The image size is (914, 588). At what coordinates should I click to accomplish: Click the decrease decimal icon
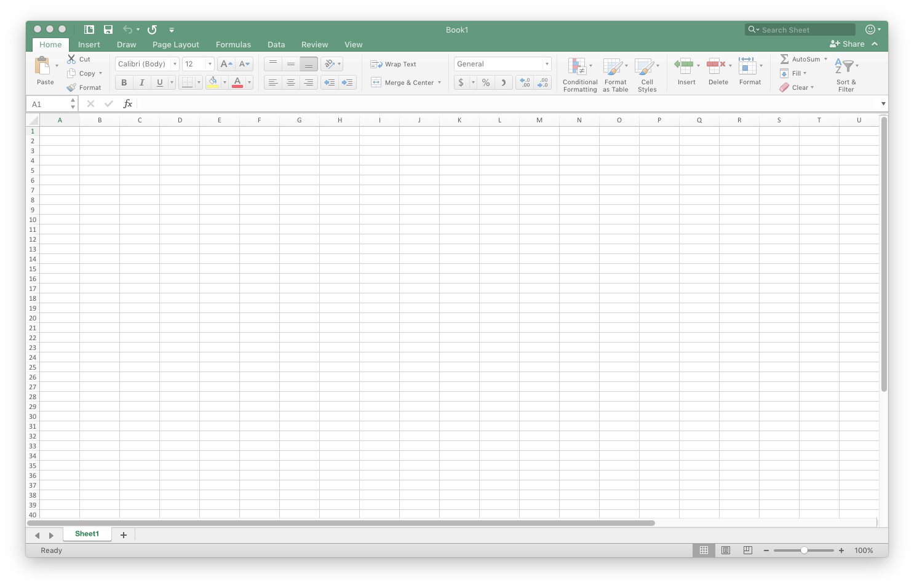pyautogui.click(x=542, y=82)
